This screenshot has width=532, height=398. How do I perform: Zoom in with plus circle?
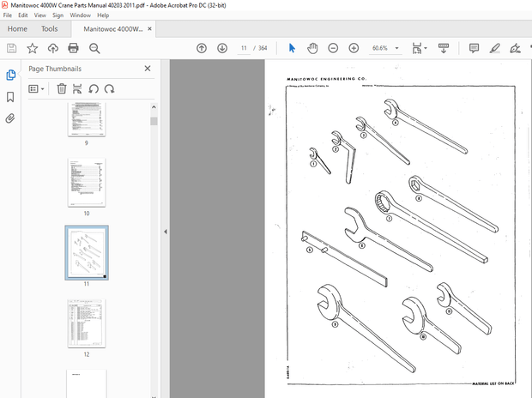(x=354, y=48)
